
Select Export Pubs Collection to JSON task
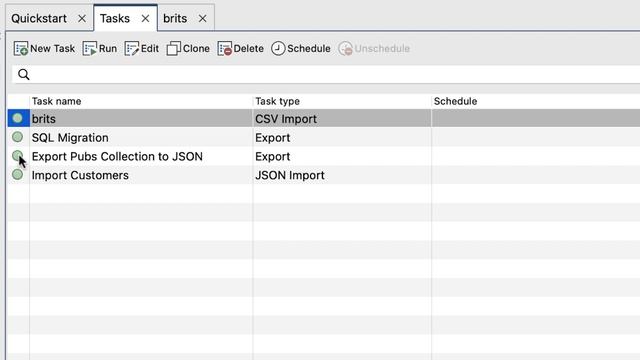(x=117, y=156)
